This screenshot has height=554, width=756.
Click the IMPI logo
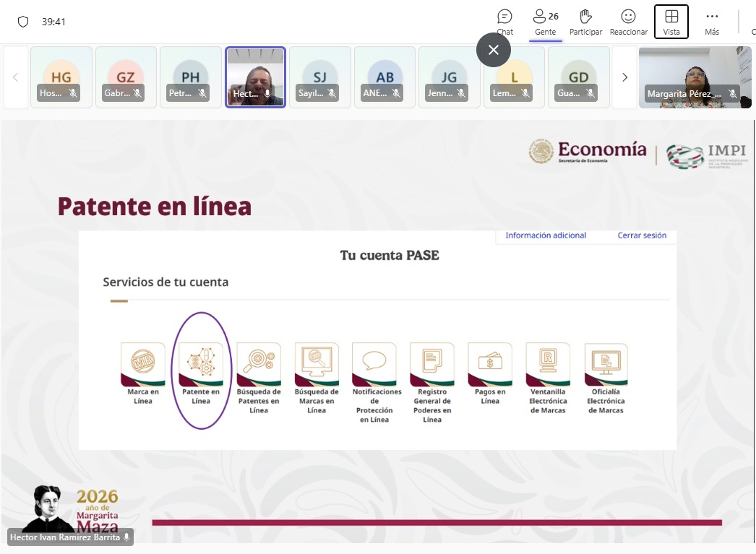tap(708, 156)
